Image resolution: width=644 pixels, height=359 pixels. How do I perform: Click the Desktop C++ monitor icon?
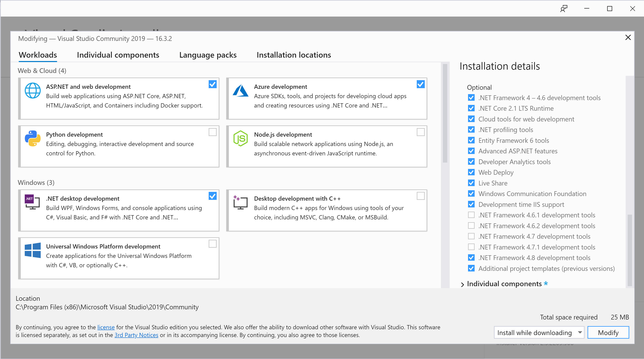[240, 202]
